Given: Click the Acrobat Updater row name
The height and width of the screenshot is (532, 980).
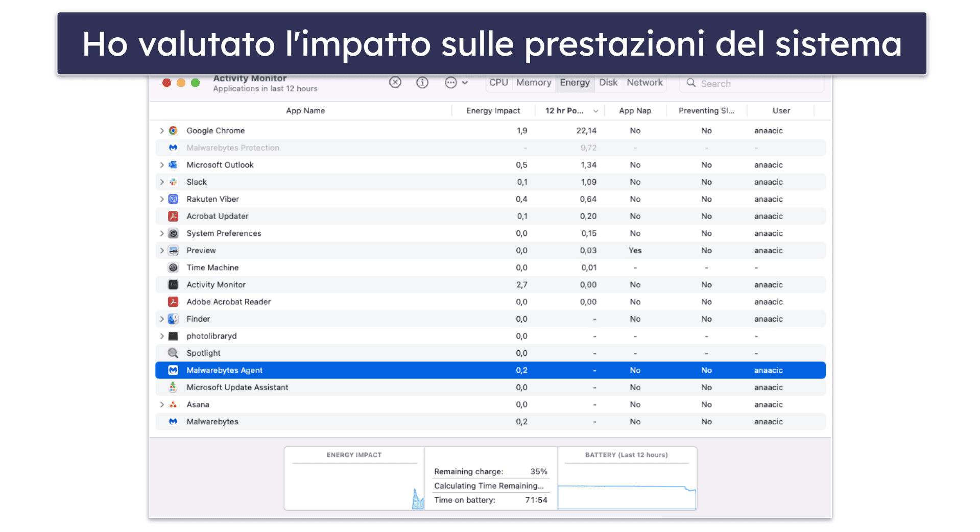Looking at the screenshot, I should coord(218,216).
